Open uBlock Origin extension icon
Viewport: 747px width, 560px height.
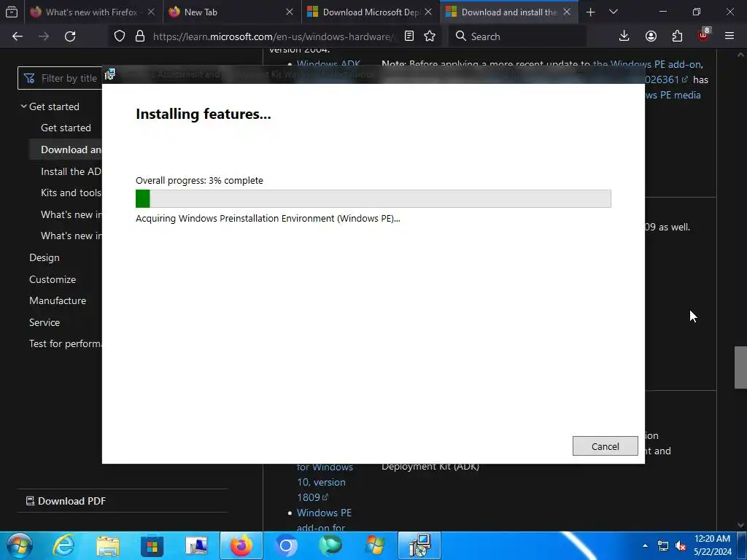click(704, 35)
